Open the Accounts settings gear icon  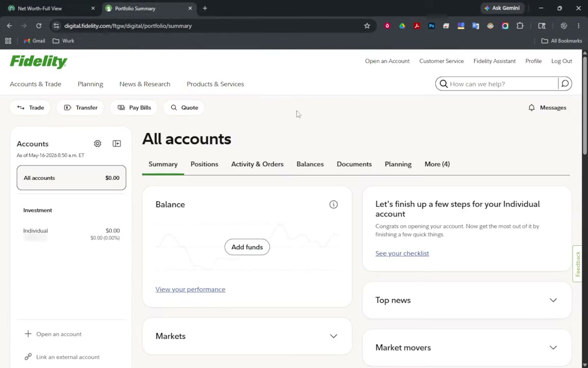coord(97,144)
